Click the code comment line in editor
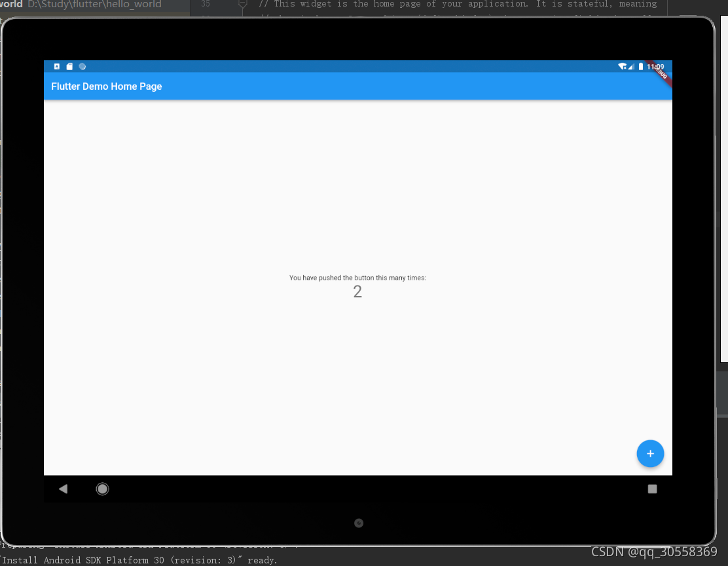Viewport: 728px width, 566px height. 458,4
